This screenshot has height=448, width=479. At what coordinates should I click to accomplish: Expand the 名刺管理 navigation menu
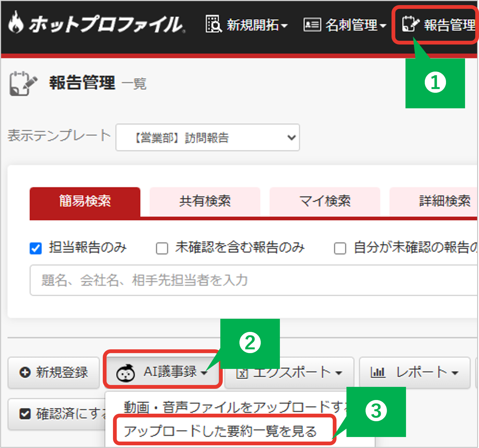coord(355,25)
